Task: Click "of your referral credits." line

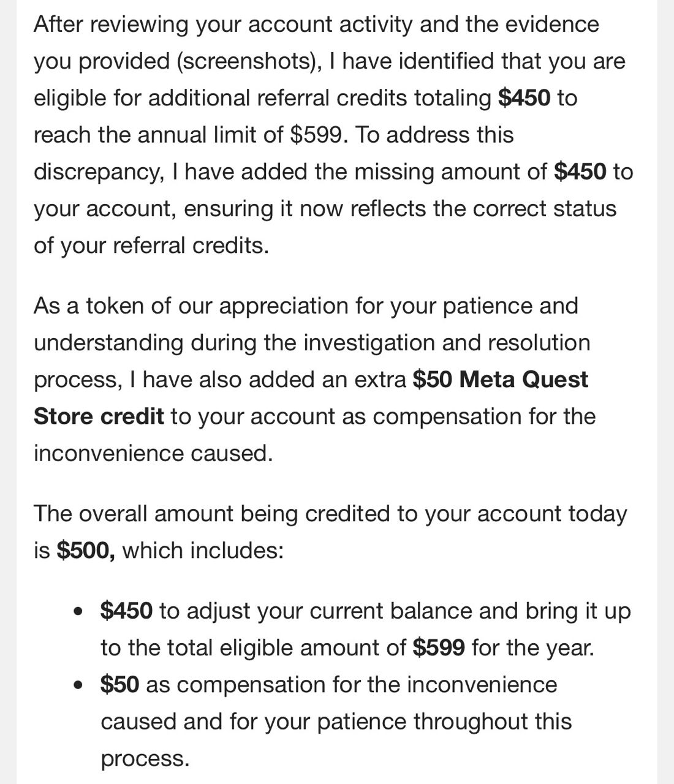Action: (151, 245)
